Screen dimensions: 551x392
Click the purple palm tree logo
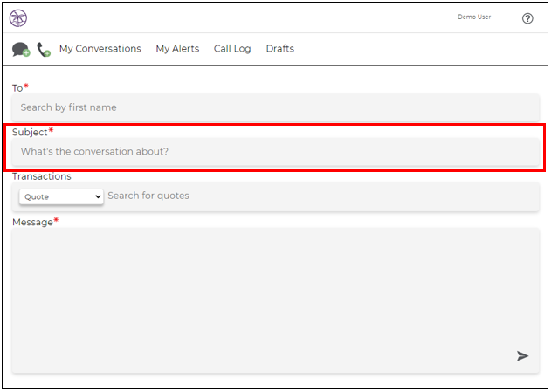[x=18, y=18]
